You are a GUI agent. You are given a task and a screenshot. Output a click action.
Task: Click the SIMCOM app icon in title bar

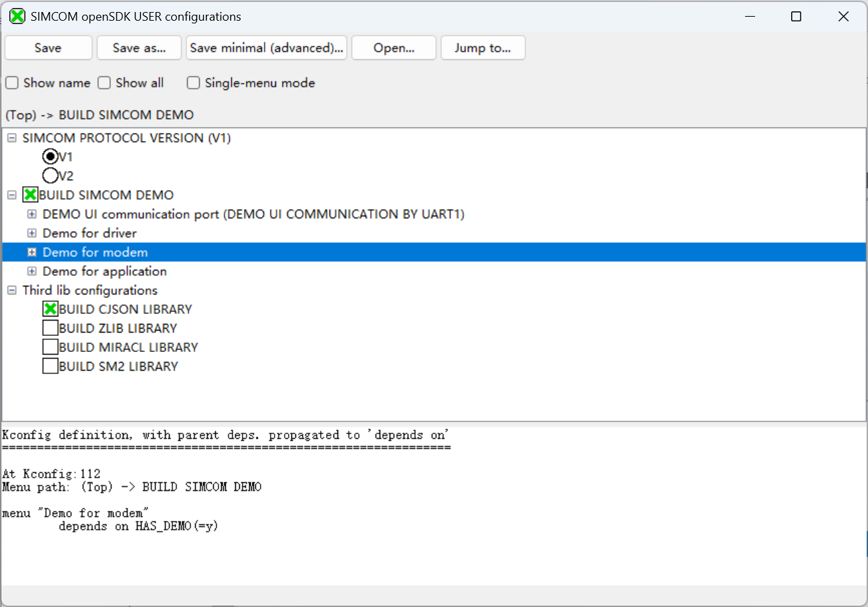pyautogui.click(x=18, y=17)
